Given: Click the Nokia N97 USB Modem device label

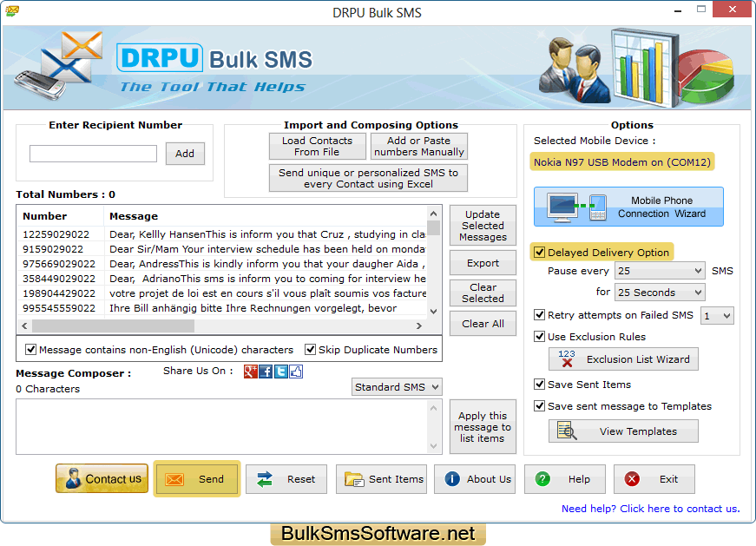Looking at the screenshot, I should pyautogui.click(x=622, y=162).
